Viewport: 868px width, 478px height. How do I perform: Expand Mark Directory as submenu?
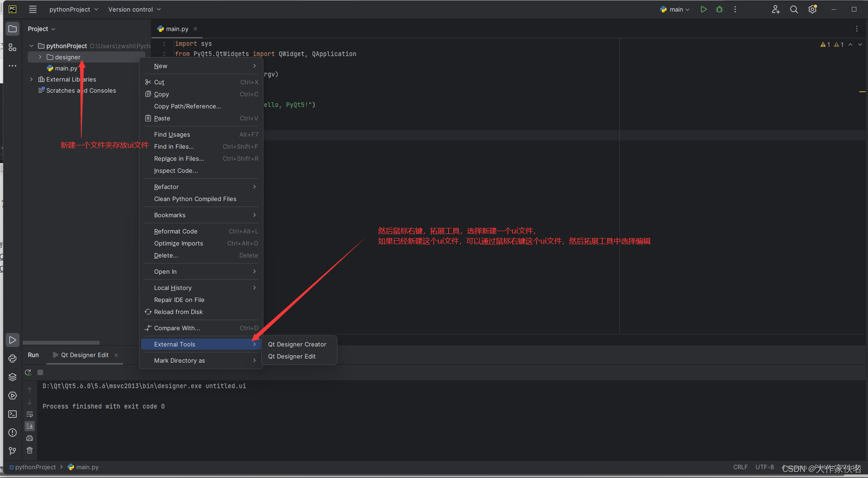click(201, 360)
